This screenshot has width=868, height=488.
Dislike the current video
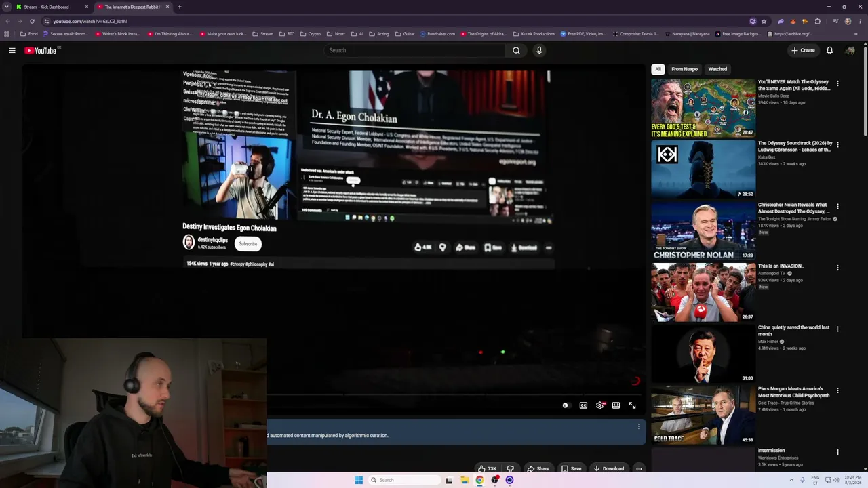tap(511, 468)
